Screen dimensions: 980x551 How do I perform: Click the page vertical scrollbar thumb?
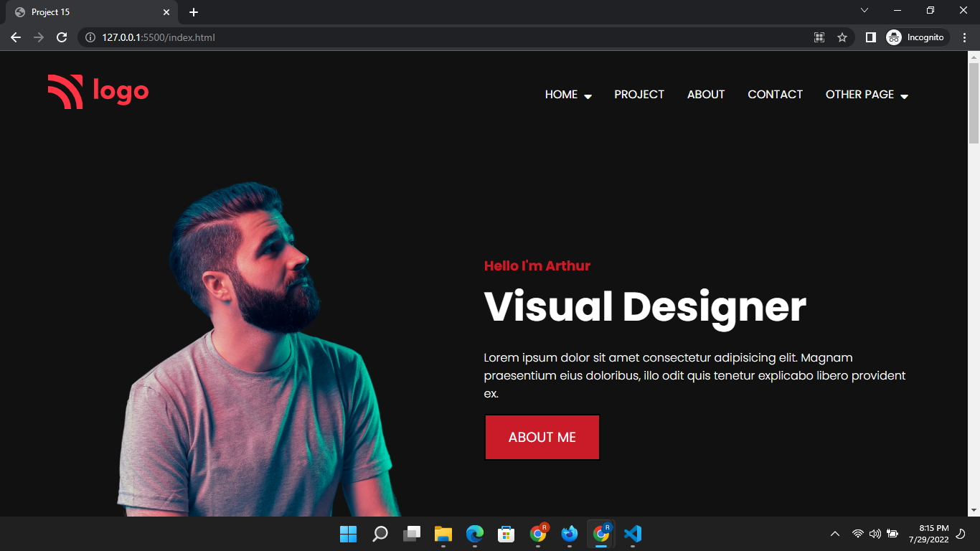coord(974,103)
